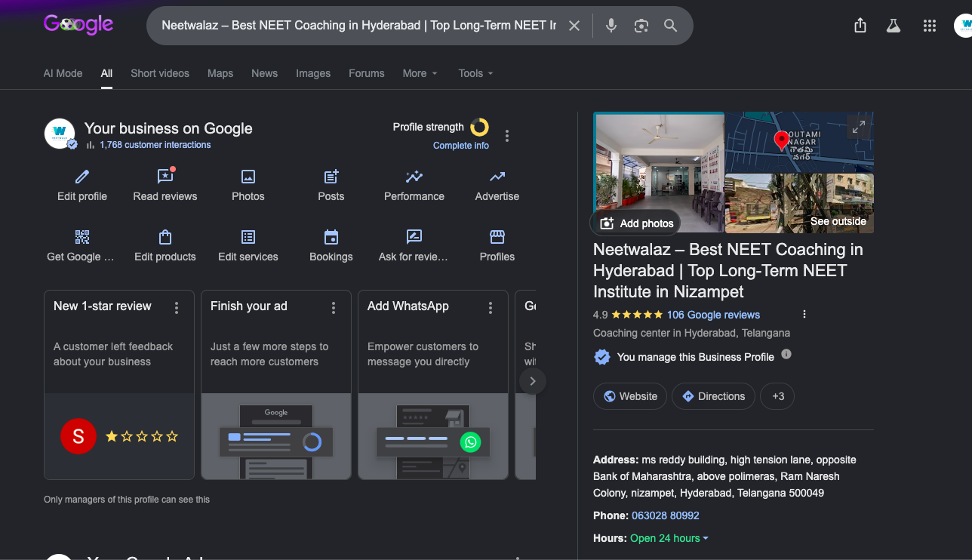Click the share icon in header
972x560 pixels.
pyautogui.click(x=860, y=26)
